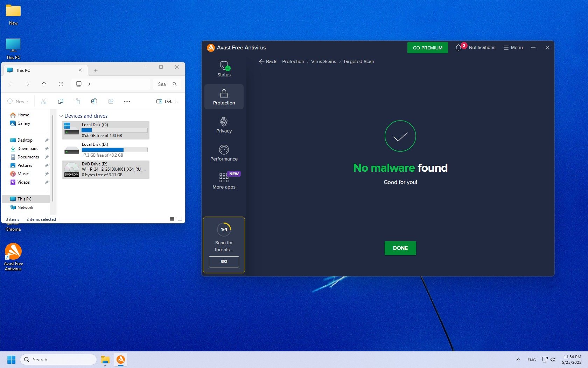Switch to details list view
This screenshot has height=368, width=588.
coord(172,219)
